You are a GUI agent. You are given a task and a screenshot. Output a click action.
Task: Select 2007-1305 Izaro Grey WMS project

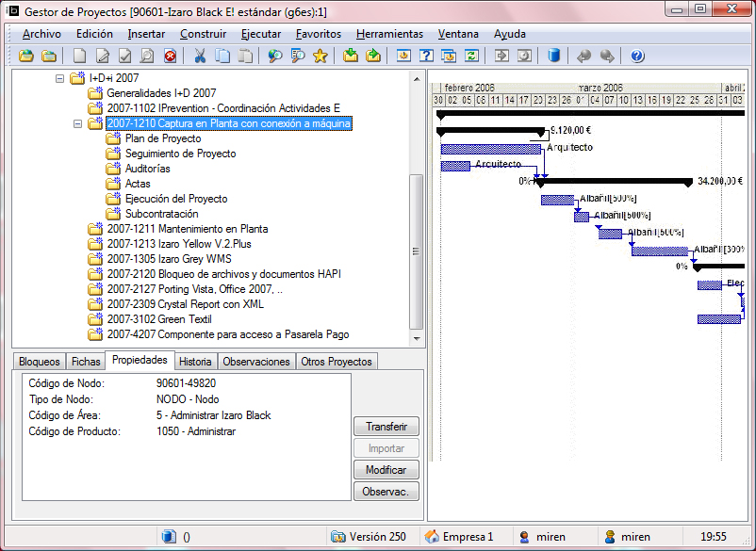coord(170,259)
